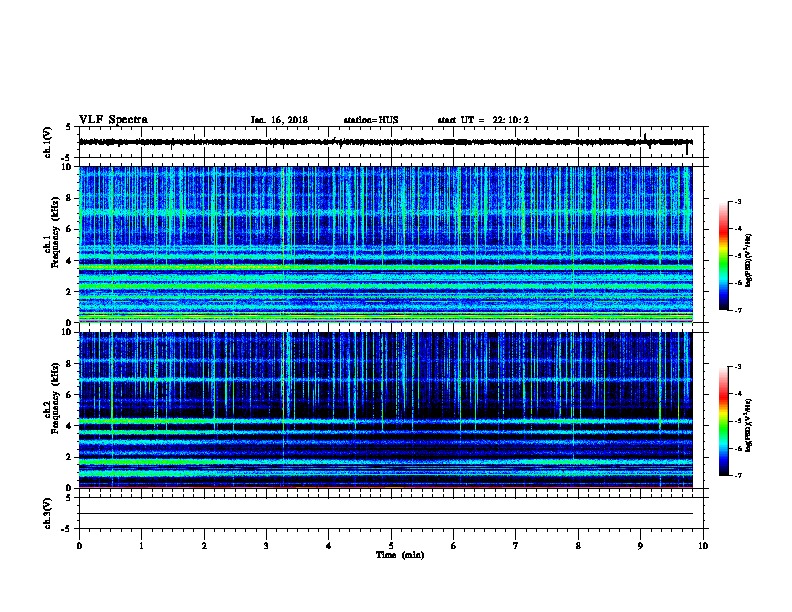The width and height of the screenshot is (792, 612).
Task: Select the "start UT = 22:10:2" text
Action: pyautogui.click(x=483, y=120)
